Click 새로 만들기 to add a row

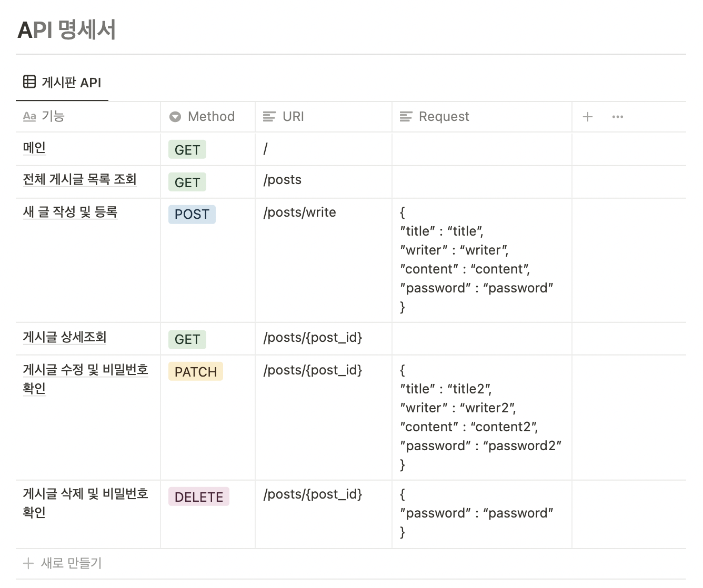(63, 563)
